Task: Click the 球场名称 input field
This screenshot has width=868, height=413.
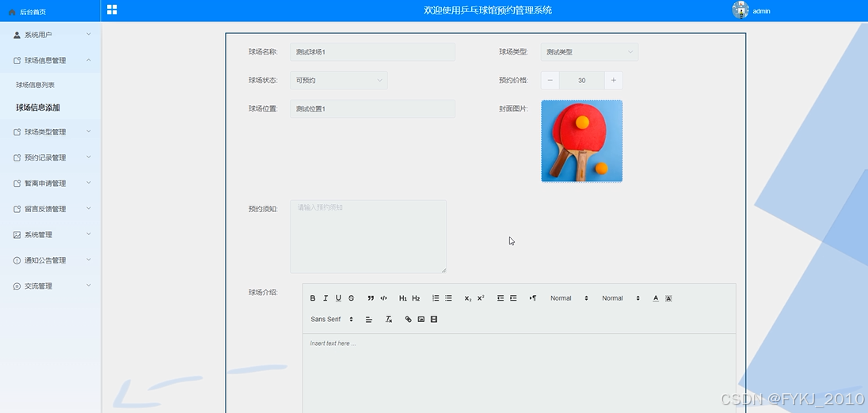Action: click(x=372, y=52)
